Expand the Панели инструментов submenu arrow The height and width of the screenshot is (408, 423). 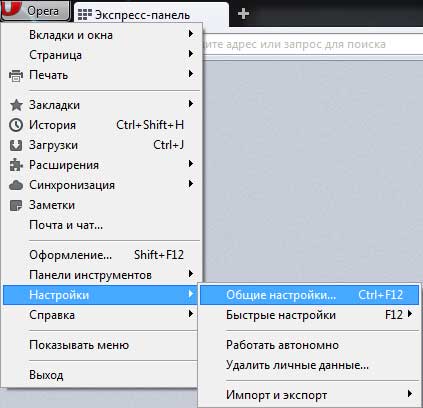click(191, 274)
